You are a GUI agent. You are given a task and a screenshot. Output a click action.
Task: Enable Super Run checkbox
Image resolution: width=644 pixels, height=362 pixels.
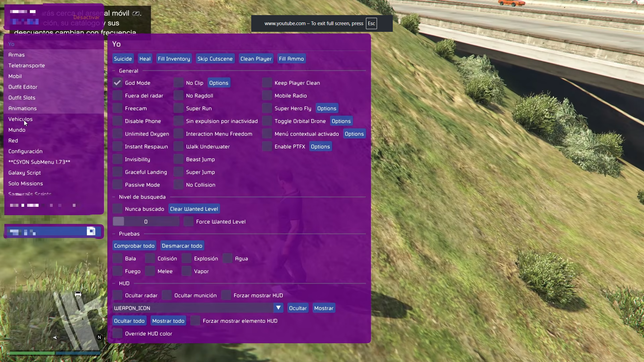178,108
